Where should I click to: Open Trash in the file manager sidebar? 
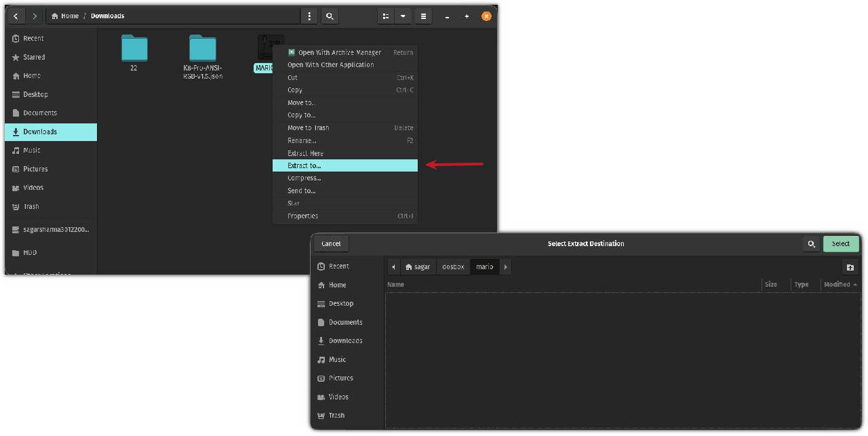point(31,206)
